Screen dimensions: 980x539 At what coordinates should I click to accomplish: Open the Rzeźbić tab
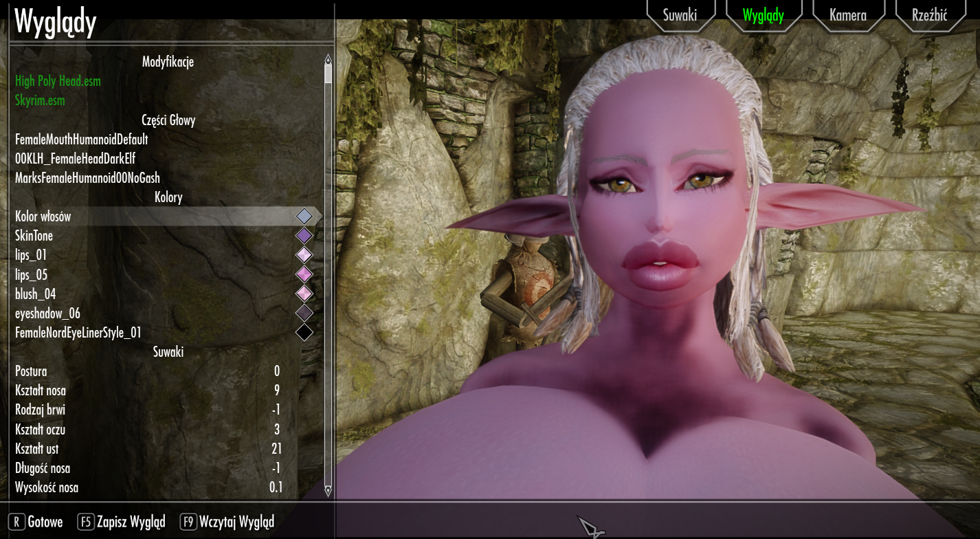click(x=931, y=15)
